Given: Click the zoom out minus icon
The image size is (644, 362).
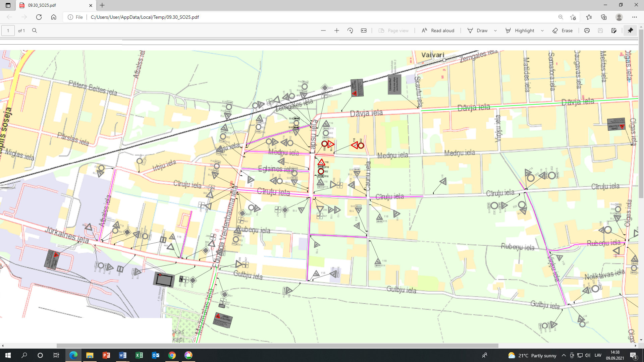Looking at the screenshot, I should pyautogui.click(x=323, y=31).
